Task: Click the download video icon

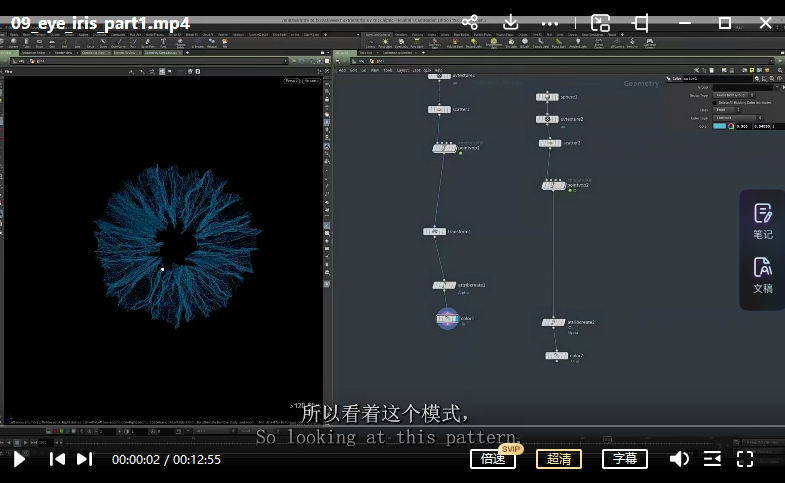Action: coord(511,22)
